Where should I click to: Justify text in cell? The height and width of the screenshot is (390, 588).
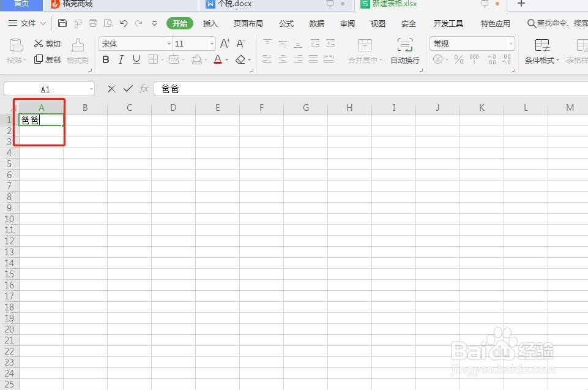pos(313,59)
